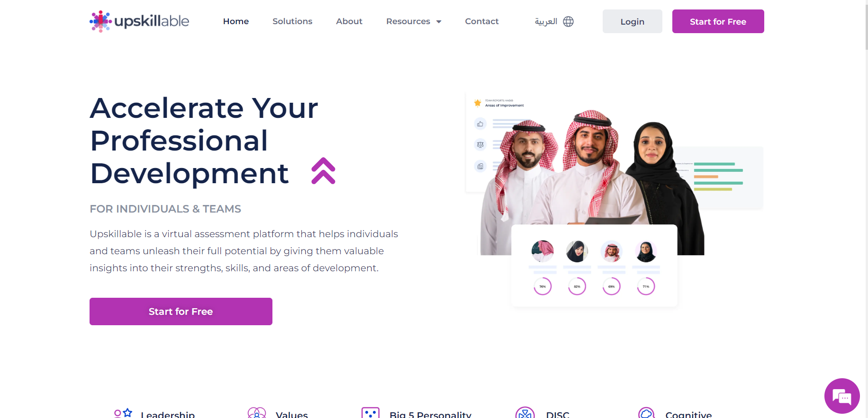Click the purple double-chevron up icon
Image resolution: width=868 pixels, height=418 pixels.
point(323,170)
